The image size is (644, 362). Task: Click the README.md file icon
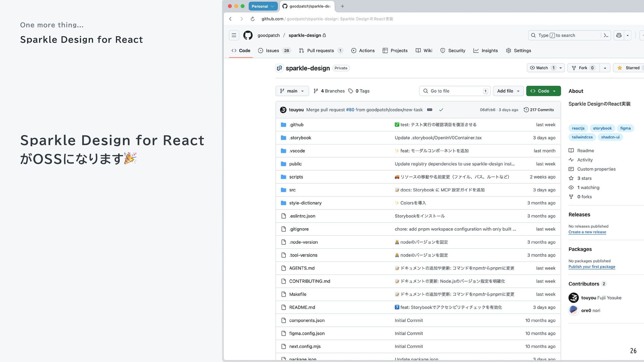283,307
